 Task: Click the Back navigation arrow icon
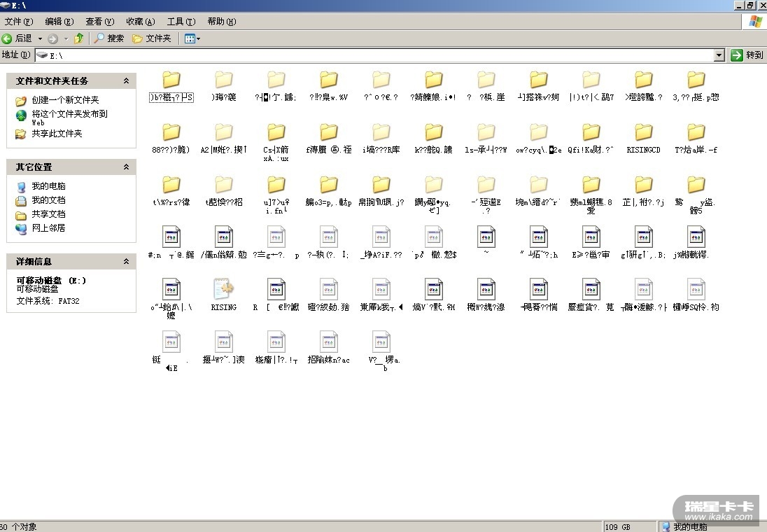(8, 38)
